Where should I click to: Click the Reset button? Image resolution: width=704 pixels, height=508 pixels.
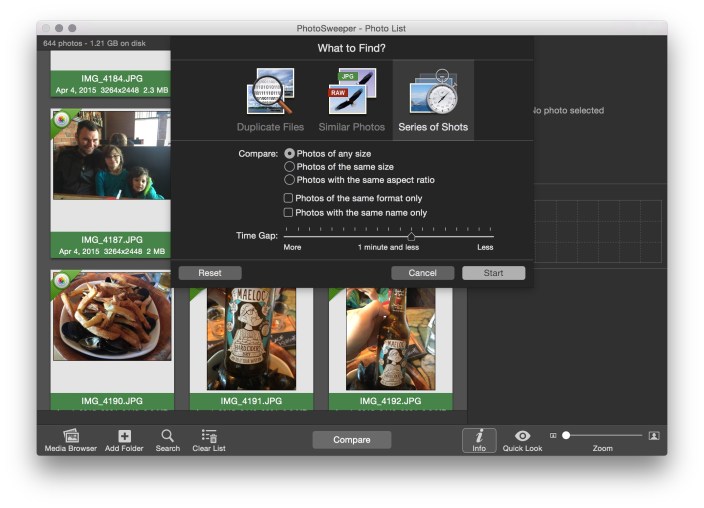210,273
